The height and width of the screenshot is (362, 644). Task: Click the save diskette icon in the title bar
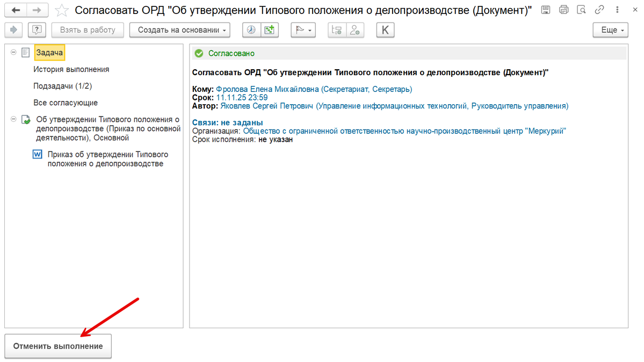click(x=545, y=10)
